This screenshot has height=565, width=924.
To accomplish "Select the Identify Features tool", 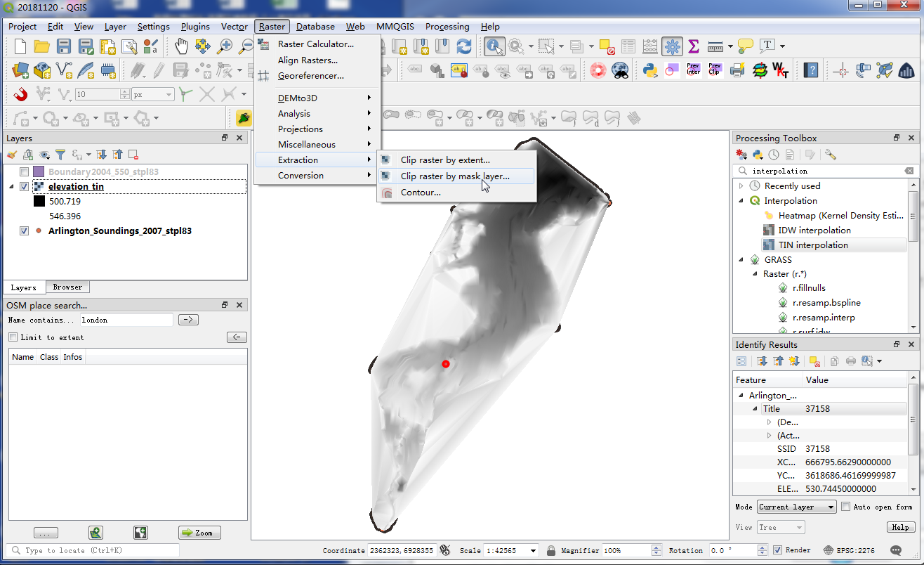I will [494, 46].
